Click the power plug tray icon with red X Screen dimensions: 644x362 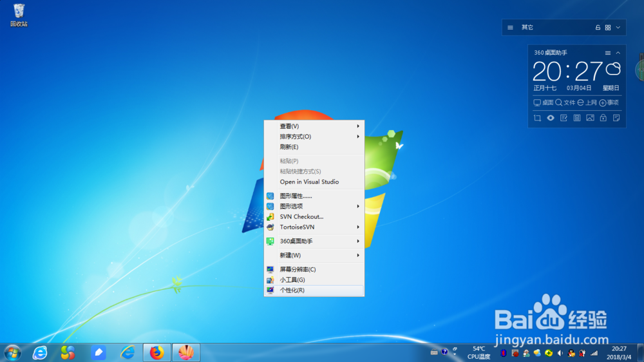pyautogui.click(x=582, y=353)
